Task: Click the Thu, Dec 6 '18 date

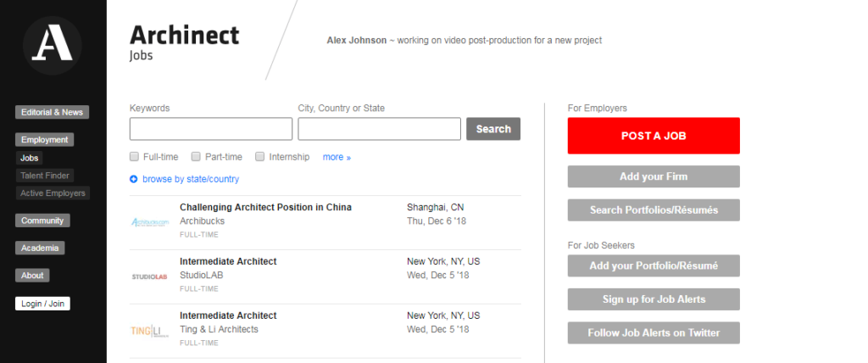Action: (x=438, y=221)
